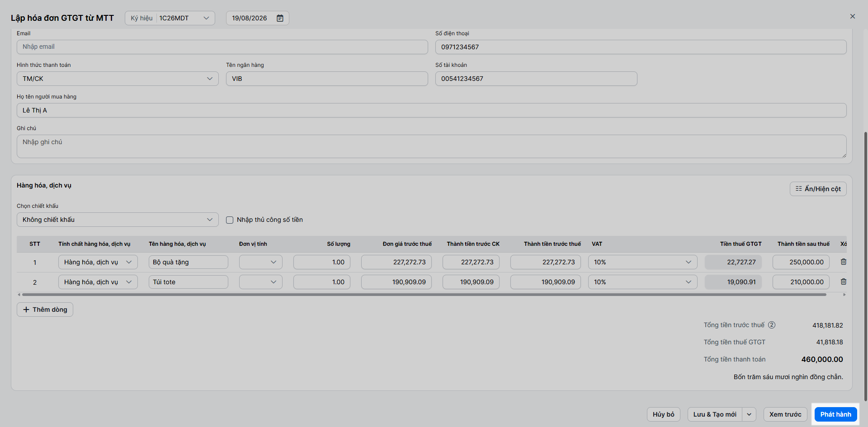Click Phát hành to issue invoice
This screenshot has width=868, height=427.
tap(835, 414)
